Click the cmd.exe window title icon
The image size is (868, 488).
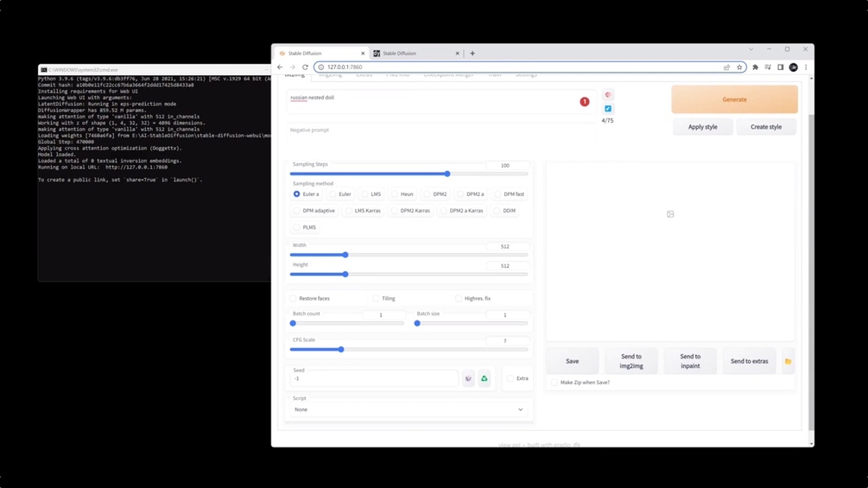pyautogui.click(x=44, y=70)
